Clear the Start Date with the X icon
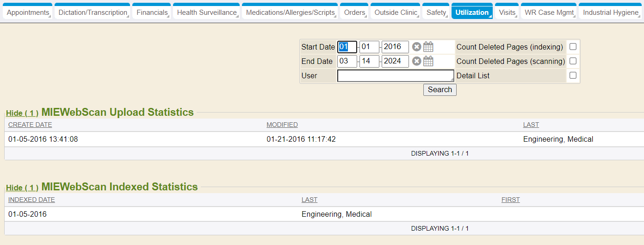The height and width of the screenshot is (245, 644). pos(416,47)
